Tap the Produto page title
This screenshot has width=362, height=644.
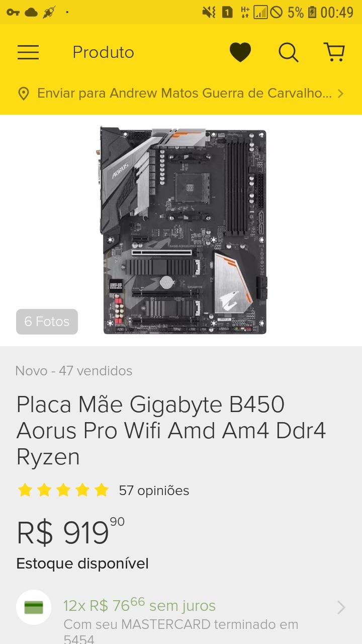[104, 52]
